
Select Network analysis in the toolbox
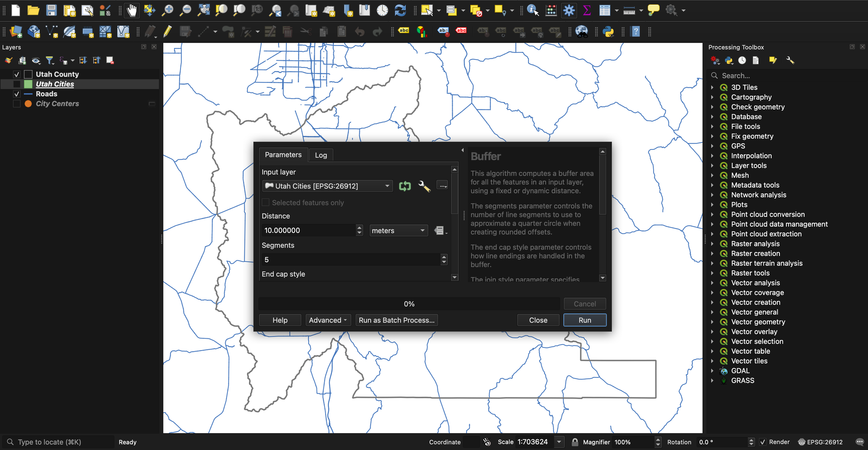[x=758, y=195]
